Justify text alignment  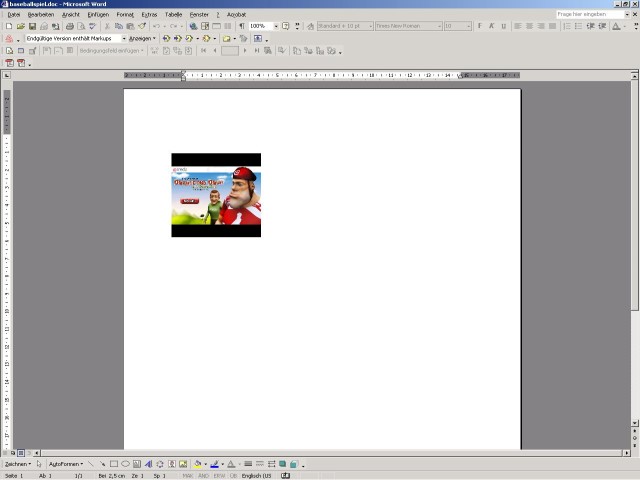552,26
